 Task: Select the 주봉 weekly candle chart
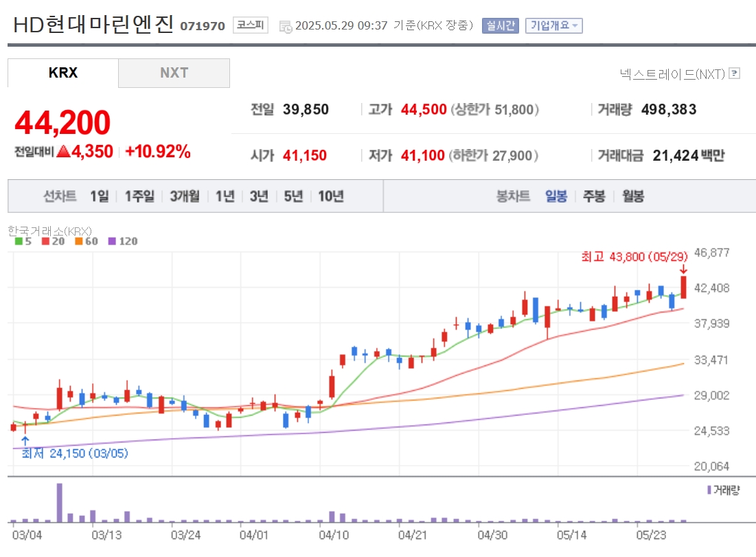[x=594, y=196]
